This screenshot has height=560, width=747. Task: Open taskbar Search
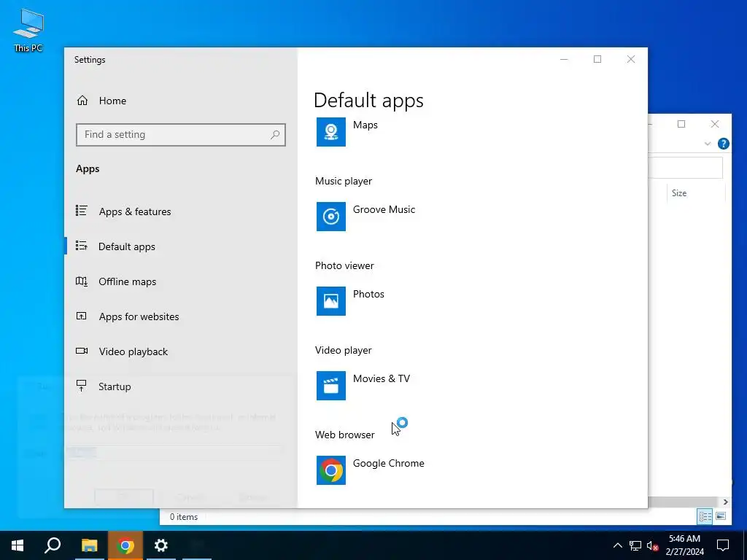click(53, 545)
